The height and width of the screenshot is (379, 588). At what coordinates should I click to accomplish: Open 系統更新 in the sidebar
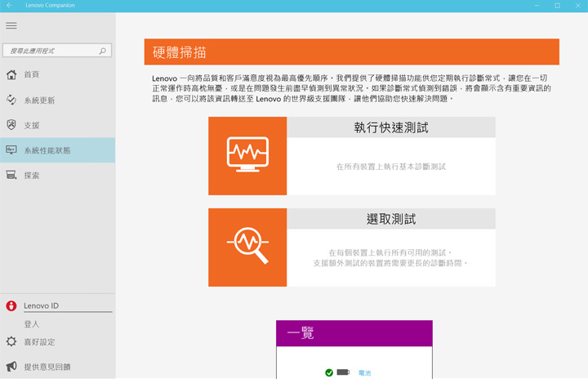(39, 100)
